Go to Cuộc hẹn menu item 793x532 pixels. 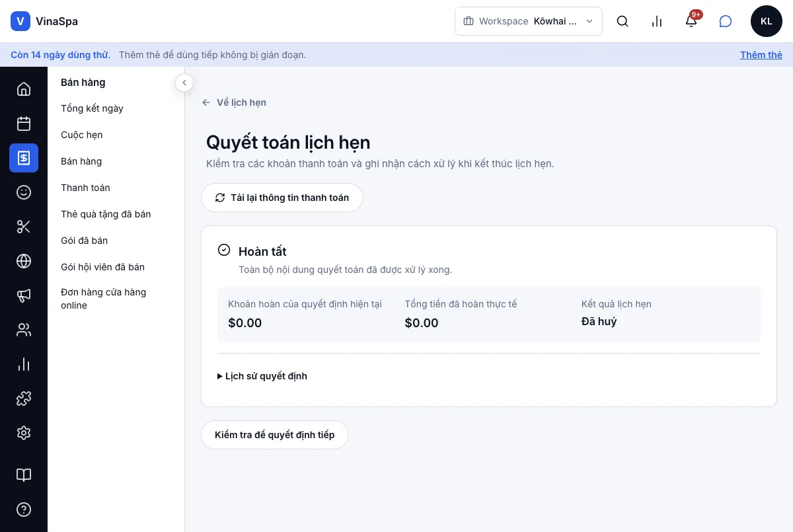82,135
